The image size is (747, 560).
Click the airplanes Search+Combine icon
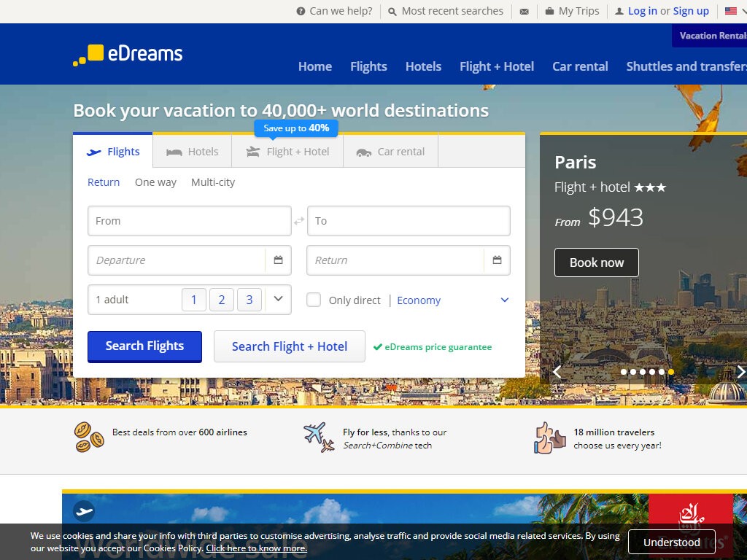point(320,437)
